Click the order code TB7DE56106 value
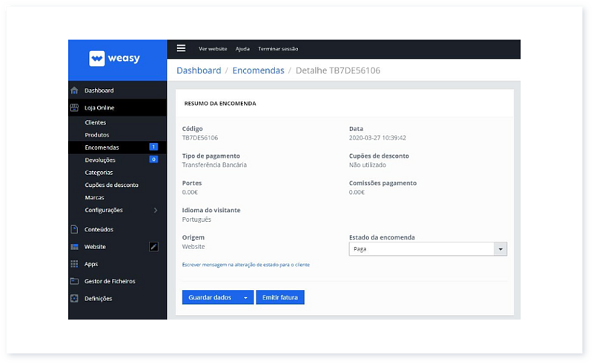This screenshot has height=364, width=593. click(x=200, y=138)
